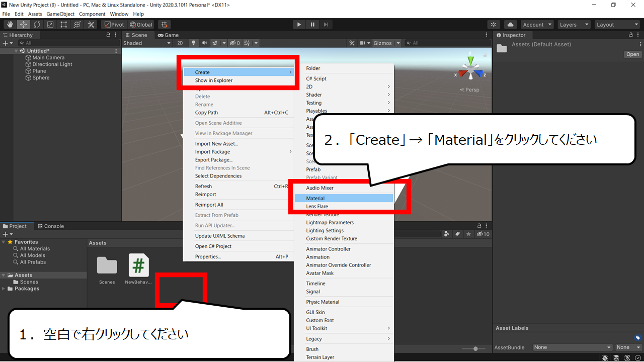The width and height of the screenshot is (644, 362).
Task: Toggle grid snapping icon in toolbar
Action: pos(164,25)
